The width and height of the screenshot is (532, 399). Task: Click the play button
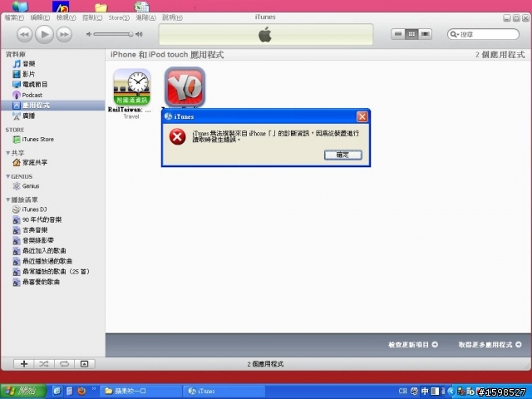click(x=44, y=34)
